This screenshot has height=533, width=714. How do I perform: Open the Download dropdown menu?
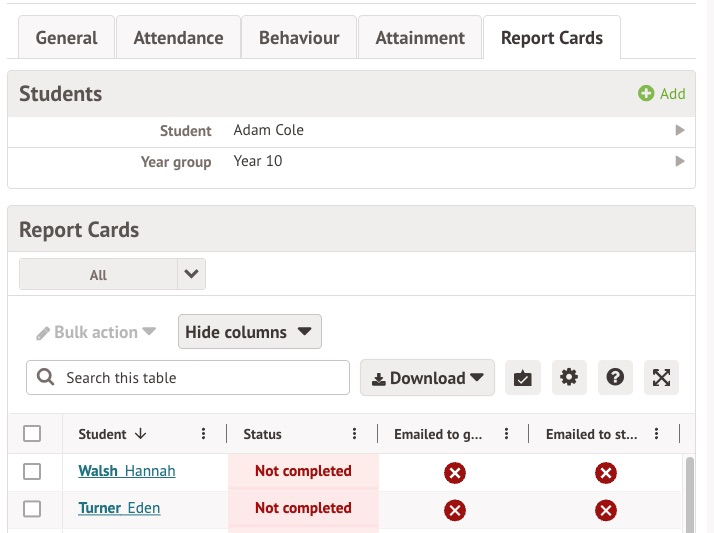click(427, 378)
